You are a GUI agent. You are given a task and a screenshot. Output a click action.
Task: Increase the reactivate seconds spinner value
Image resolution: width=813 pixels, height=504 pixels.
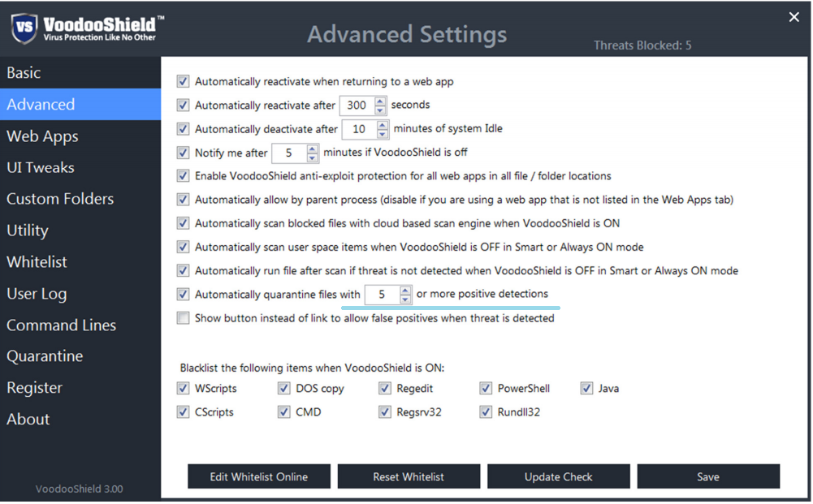click(381, 101)
